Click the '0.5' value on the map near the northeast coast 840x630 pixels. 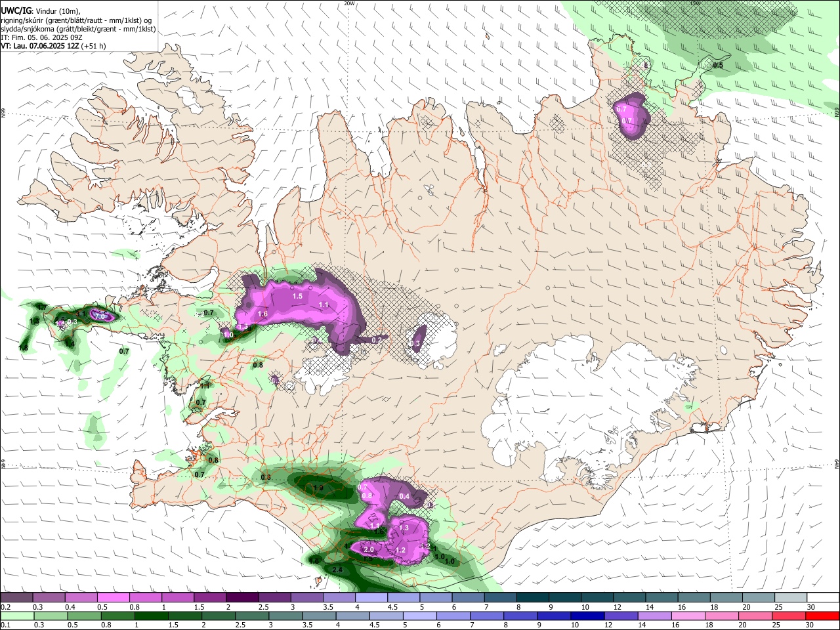(718, 66)
